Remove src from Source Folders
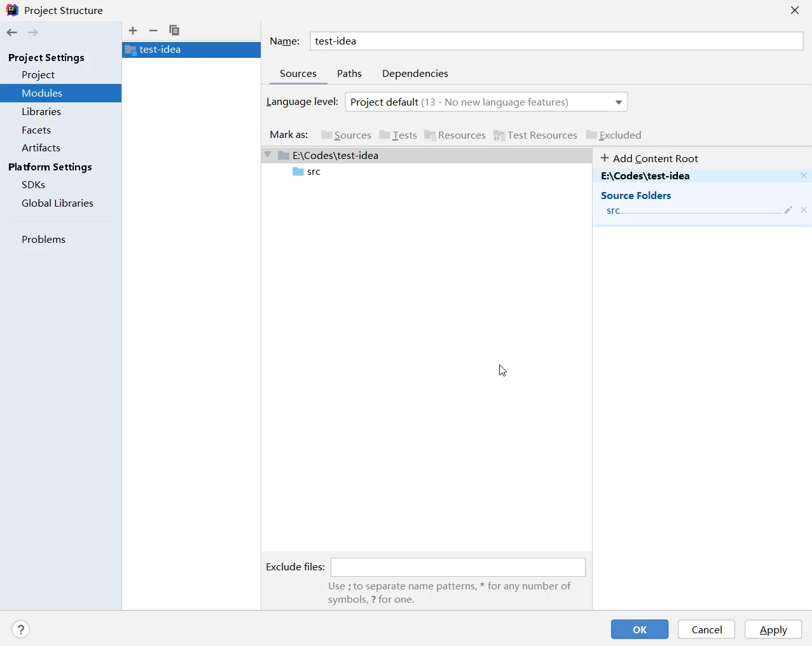Screen dimensions: 812x646 (x=804, y=210)
